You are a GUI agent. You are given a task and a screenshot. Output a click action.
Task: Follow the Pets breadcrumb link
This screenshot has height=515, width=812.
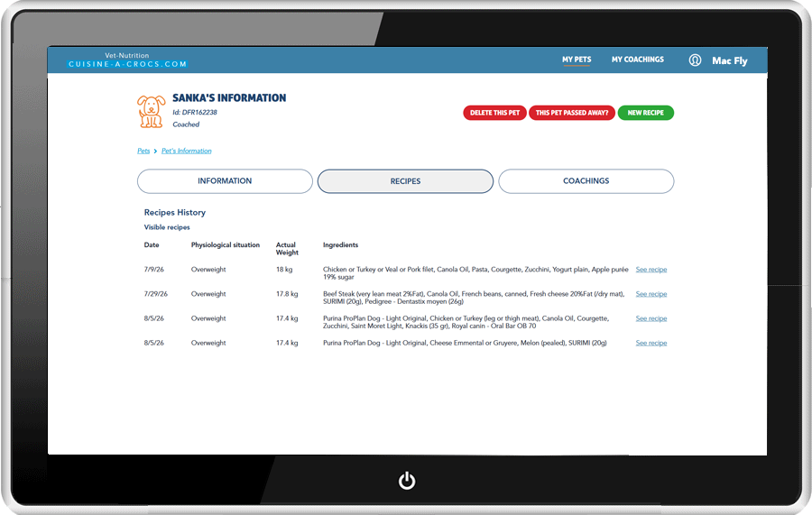pos(143,152)
